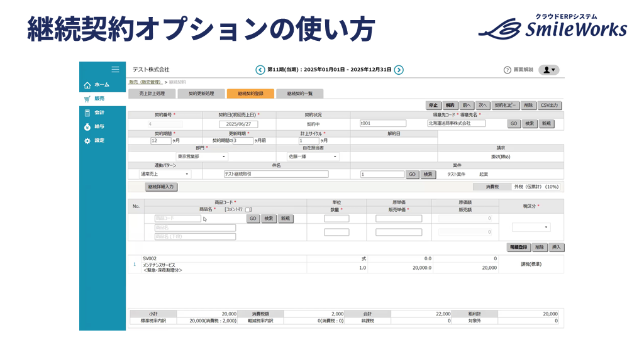Export with CSV出力 button
644x362 pixels.
click(549, 106)
